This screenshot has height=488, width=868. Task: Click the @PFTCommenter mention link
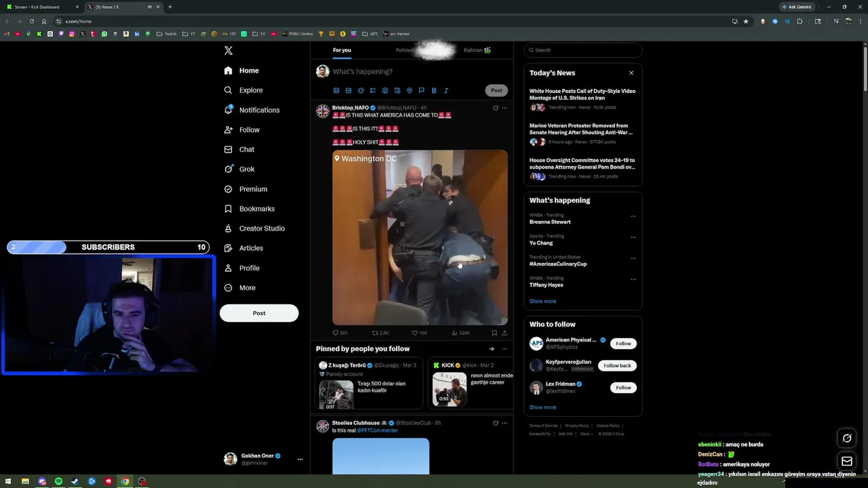pyautogui.click(x=378, y=430)
